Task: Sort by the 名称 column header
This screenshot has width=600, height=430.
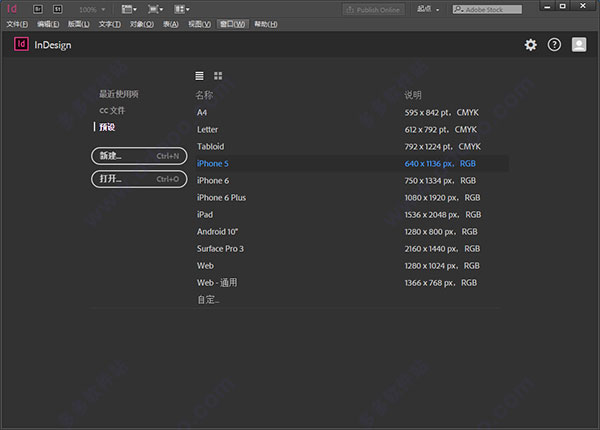Action: click(204, 95)
